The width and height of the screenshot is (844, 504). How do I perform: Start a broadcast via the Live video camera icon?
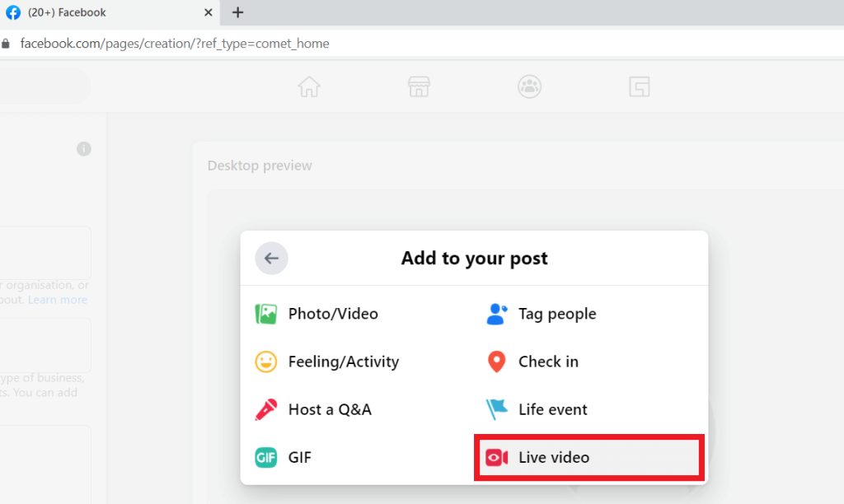[497, 457]
